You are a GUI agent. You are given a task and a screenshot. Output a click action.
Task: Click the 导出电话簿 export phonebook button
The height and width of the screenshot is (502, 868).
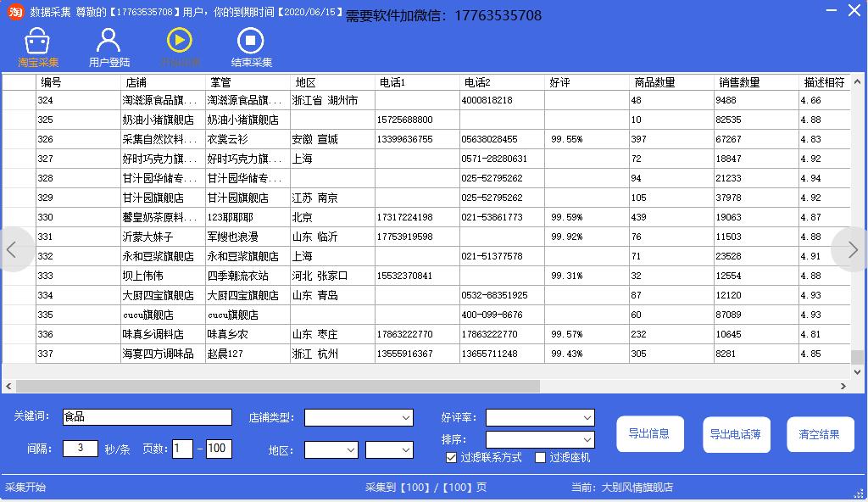(736, 434)
